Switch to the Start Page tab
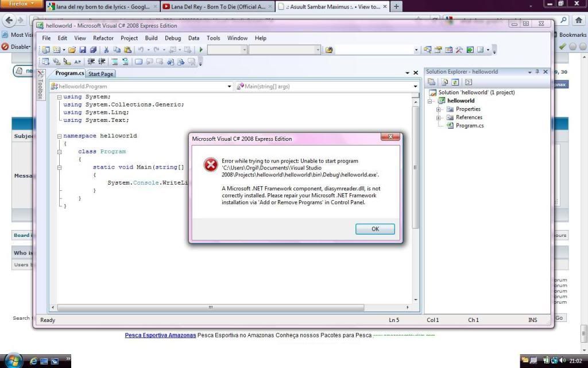The width and height of the screenshot is (588, 368). (100, 74)
